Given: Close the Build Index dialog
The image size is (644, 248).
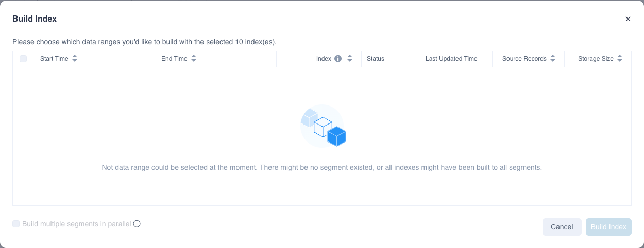Looking at the screenshot, I should [x=628, y=19].
